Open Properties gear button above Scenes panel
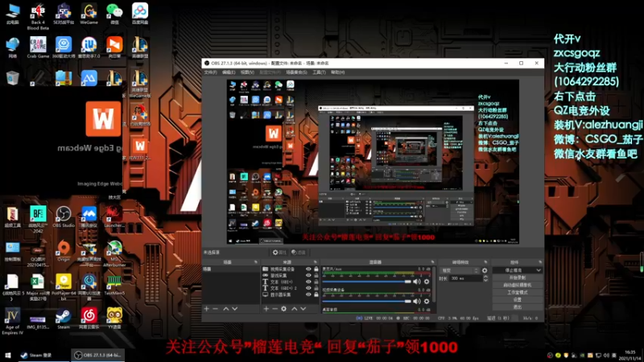Screen dimensions: 644x362 click(x=279, y=253)
